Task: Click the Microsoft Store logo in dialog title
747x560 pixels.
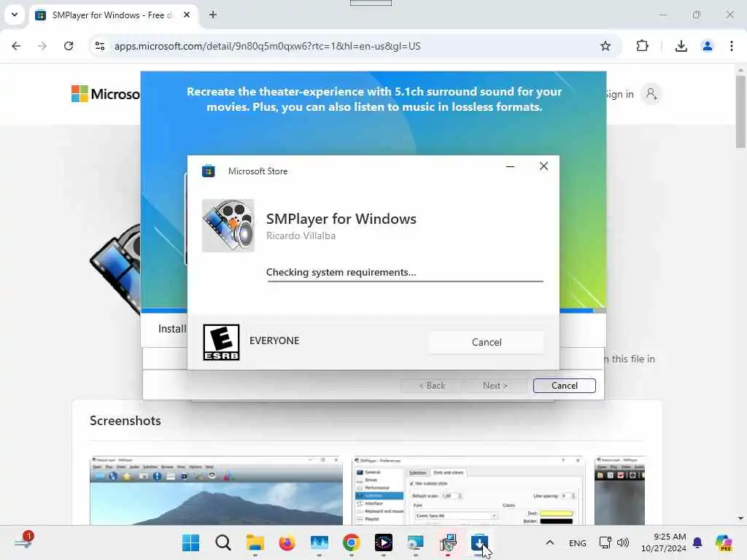Action: tap(208, 171)
